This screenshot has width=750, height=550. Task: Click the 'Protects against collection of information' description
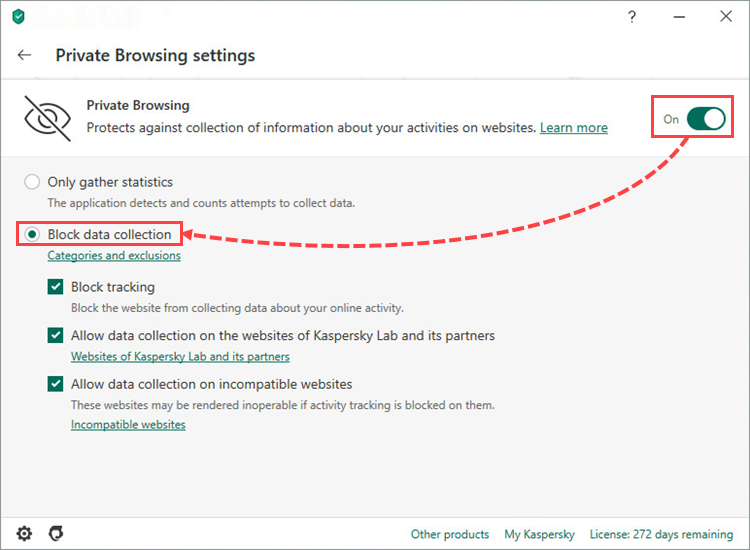[311, 128]
